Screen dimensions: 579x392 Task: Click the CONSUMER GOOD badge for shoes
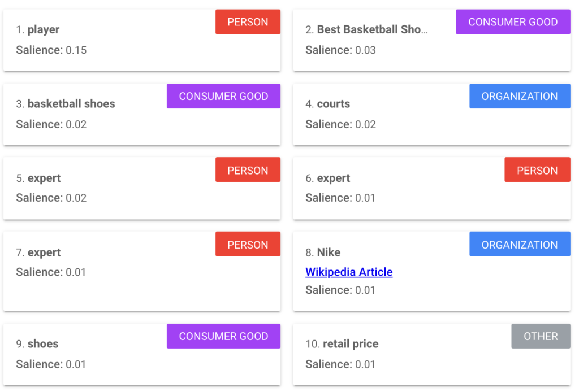click(x=223, y=336)
